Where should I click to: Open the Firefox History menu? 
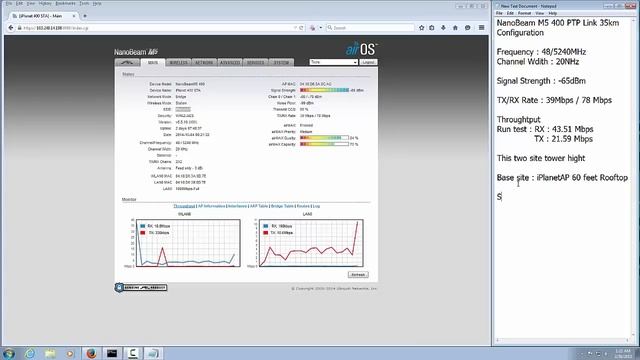(45, 3)
